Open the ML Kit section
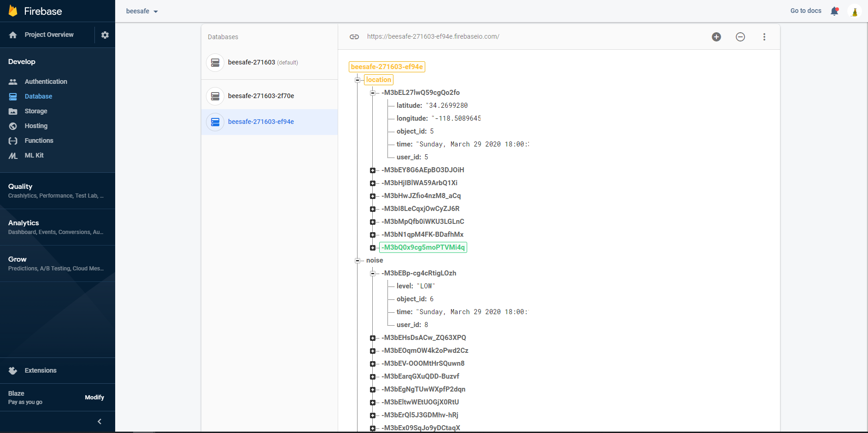 click(34, 155)
